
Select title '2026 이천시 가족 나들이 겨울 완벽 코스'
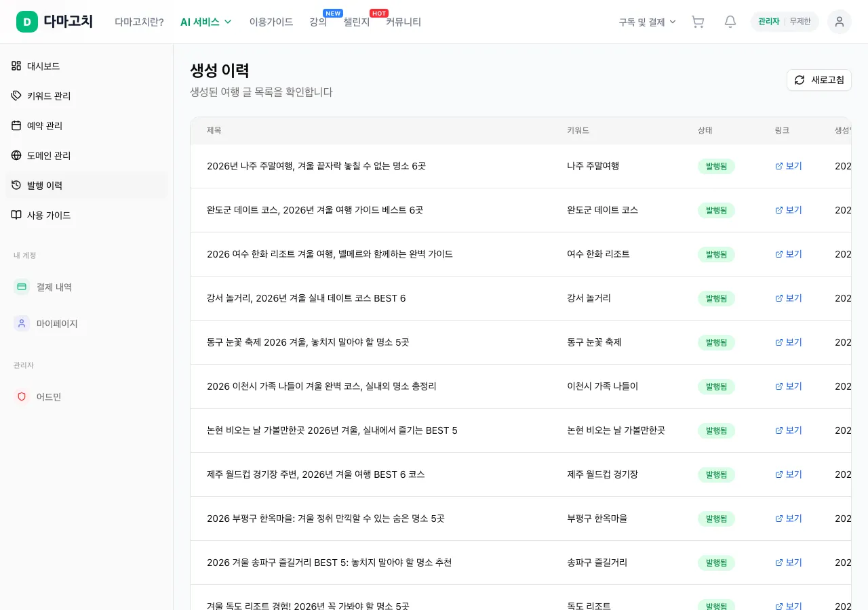(321, 386)
